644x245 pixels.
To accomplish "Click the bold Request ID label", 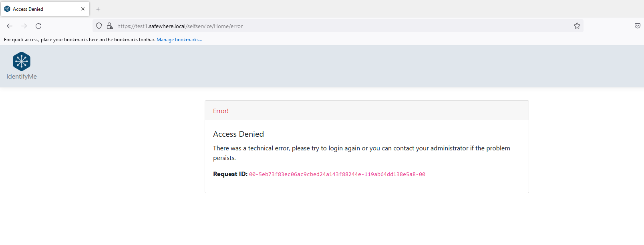I will point(230,174).
